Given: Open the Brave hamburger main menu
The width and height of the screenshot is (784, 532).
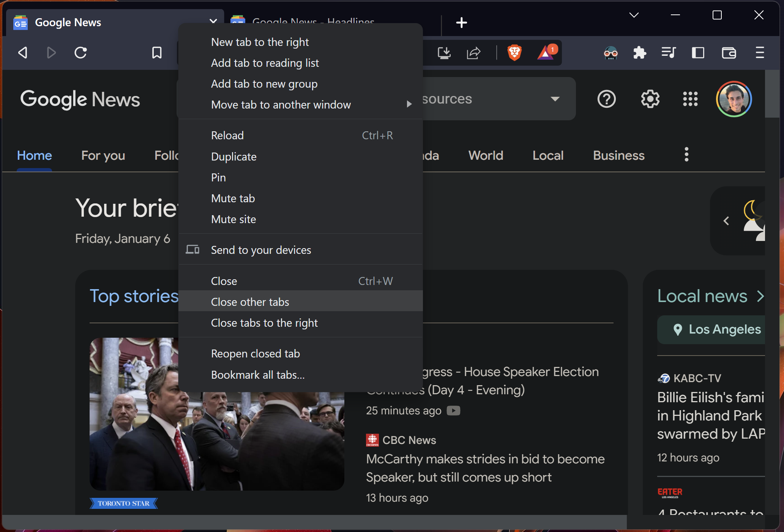Looking at the screenshot, I should point(760,52).
